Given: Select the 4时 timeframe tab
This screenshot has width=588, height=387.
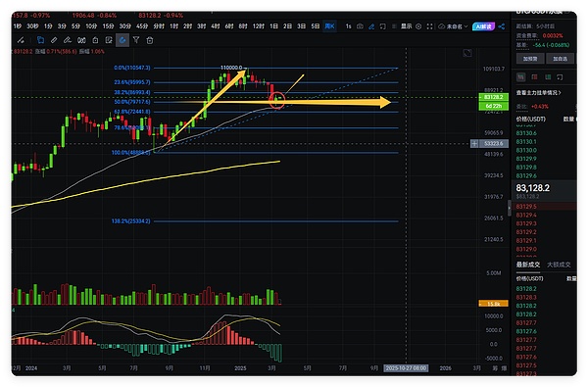Looking at the screenshot, I should coord(216,26).
